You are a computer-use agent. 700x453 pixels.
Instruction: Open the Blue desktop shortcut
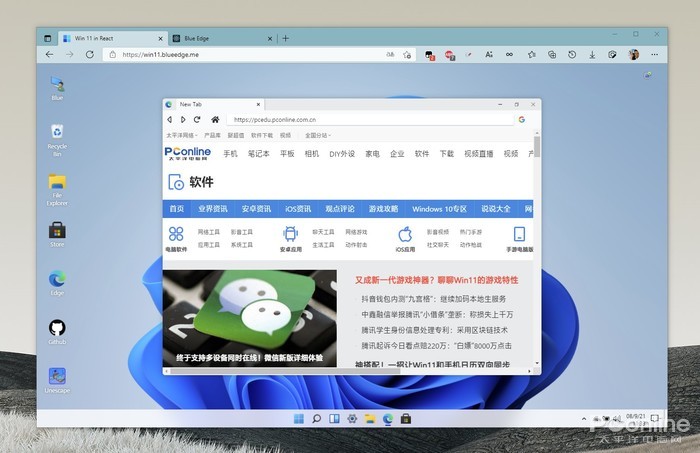coord(57,88)
